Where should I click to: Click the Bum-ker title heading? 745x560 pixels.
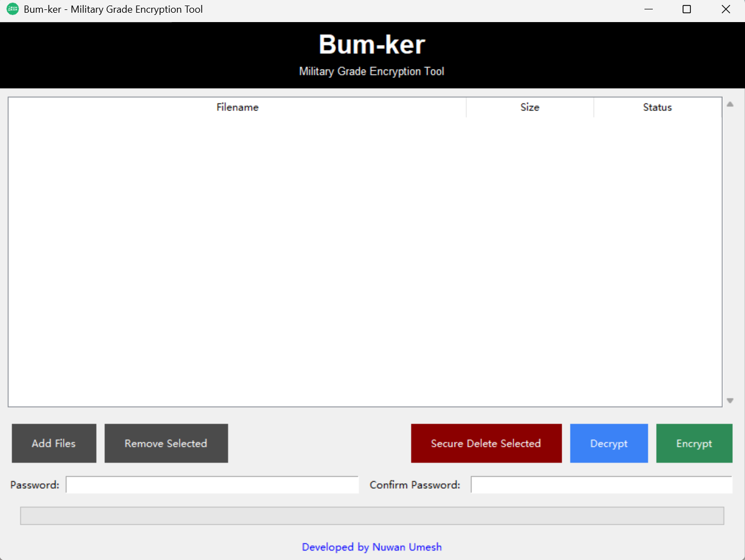click(x=372, y=44)
